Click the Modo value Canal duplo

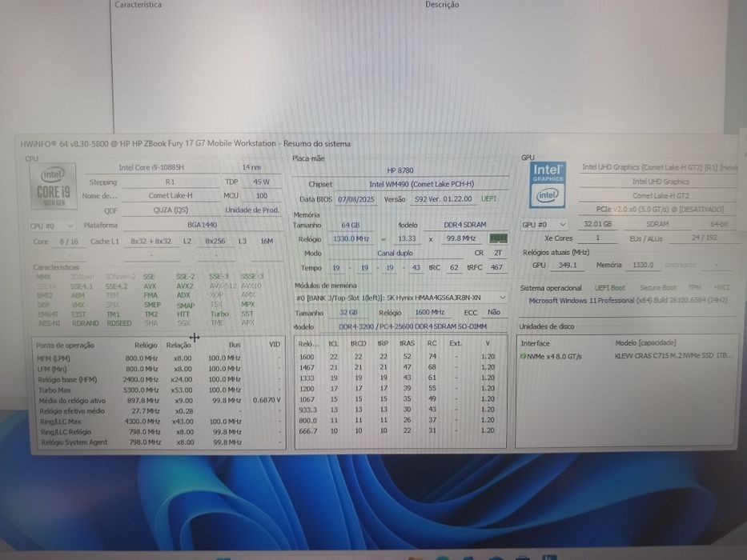(395, 254)
